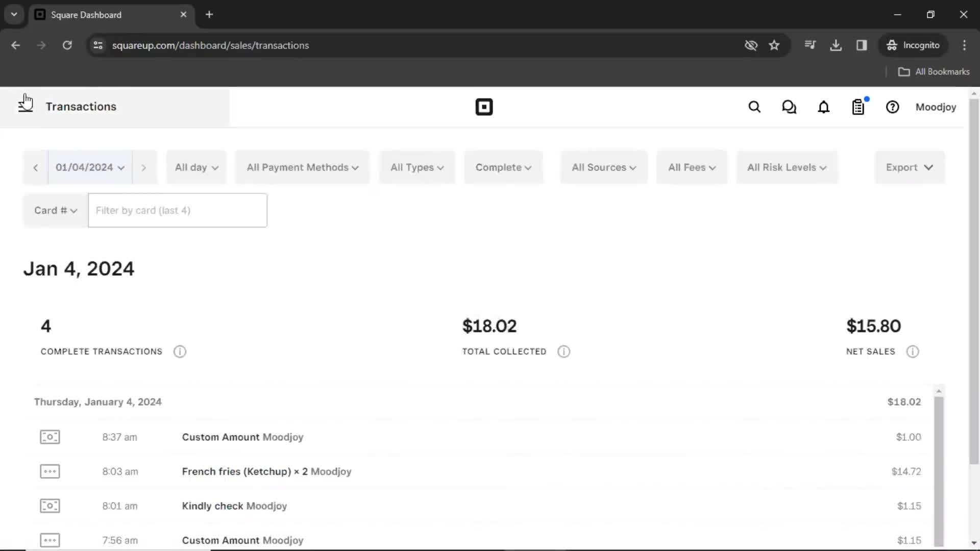The height and width of the screenshot is (551, 980).
Task: Click the Thursday, January 4, 2024 header
Action: click(x=98, y=402)
